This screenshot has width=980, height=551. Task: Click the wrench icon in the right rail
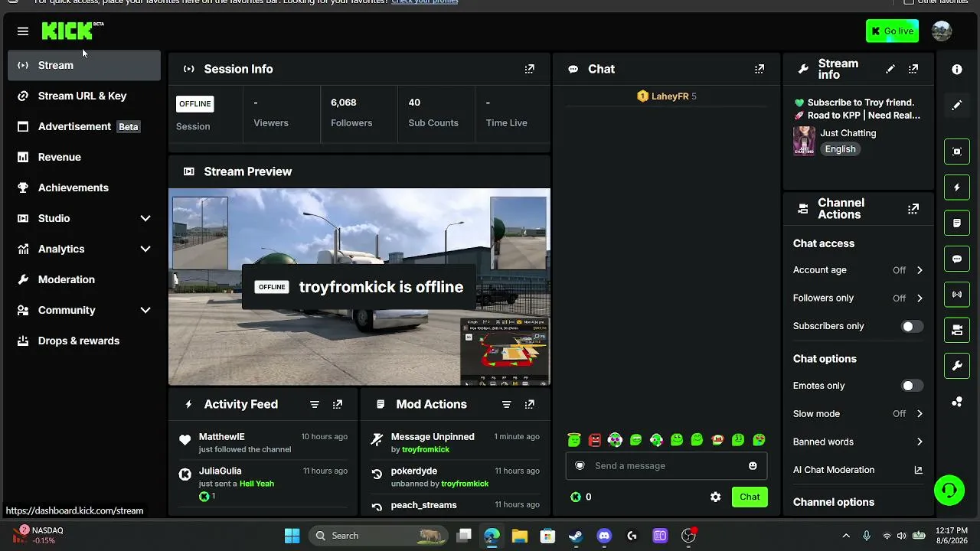click(x=957, y=366)
